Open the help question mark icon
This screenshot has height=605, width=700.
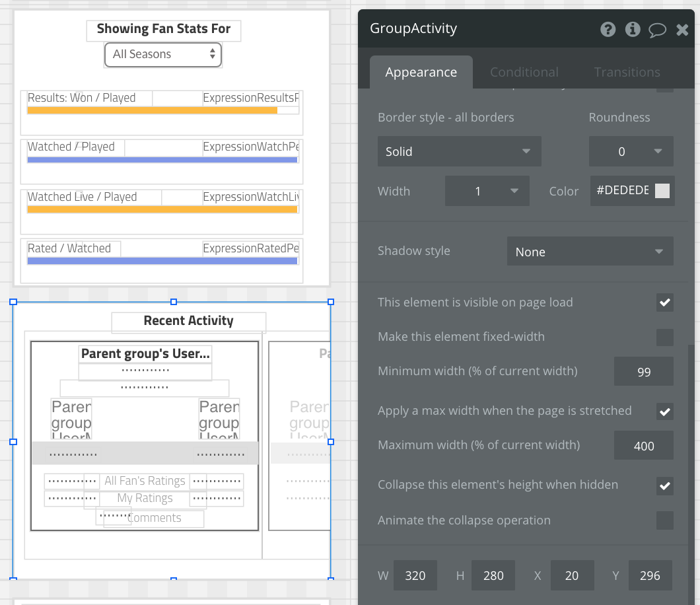click(608, 29)
